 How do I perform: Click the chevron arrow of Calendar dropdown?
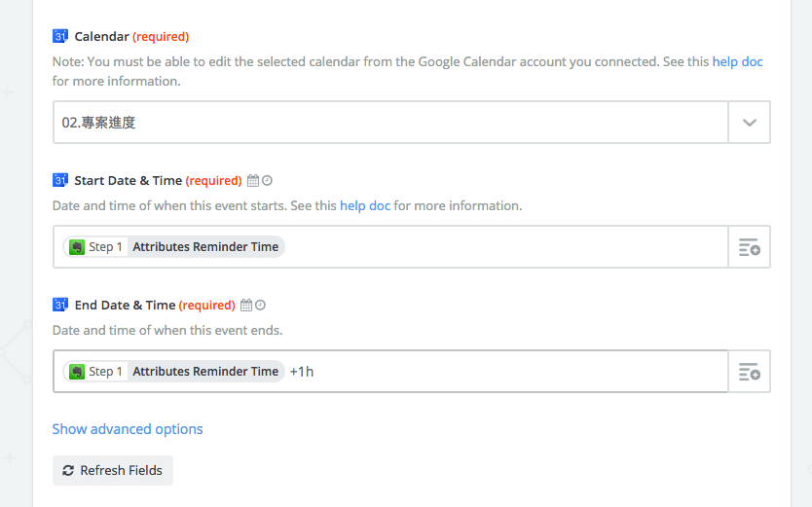point(749,123)
